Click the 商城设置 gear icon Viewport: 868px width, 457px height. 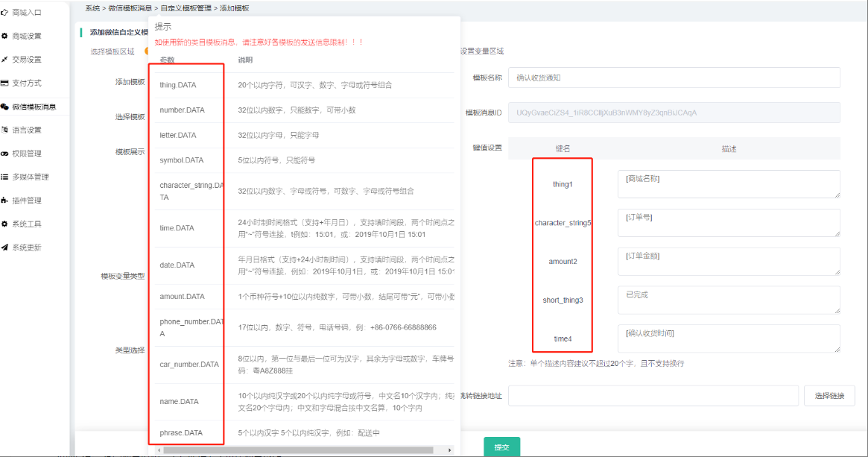tap(4, 36)
